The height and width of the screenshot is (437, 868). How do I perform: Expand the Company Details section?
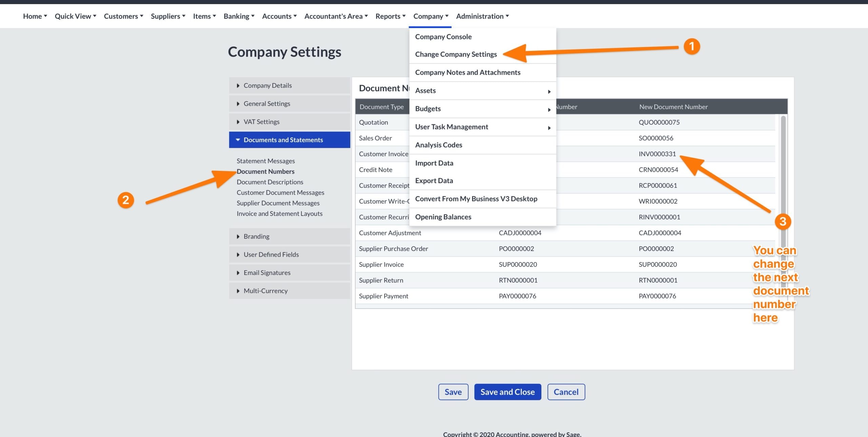267,85
